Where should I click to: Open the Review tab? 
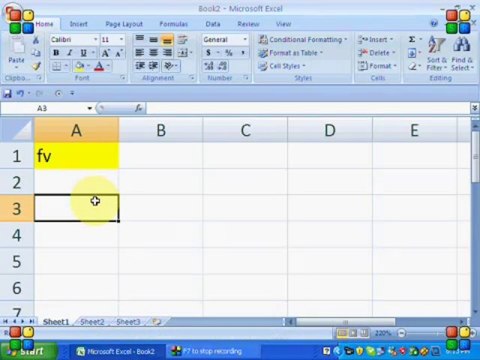(x=248, y=24)
